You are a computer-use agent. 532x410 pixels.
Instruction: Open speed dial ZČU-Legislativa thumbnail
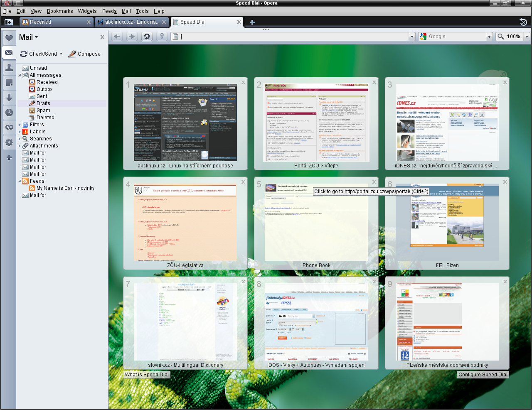[x=185, y=222]
